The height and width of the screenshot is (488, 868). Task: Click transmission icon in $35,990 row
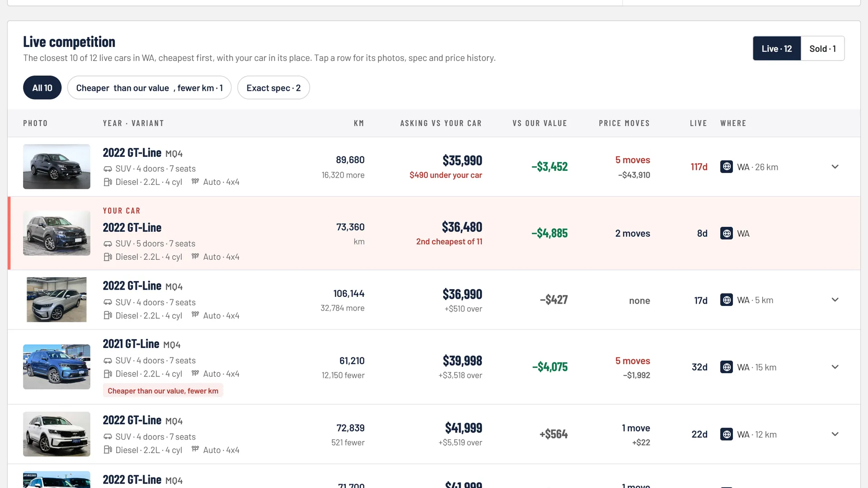click(x=195, y=182)
